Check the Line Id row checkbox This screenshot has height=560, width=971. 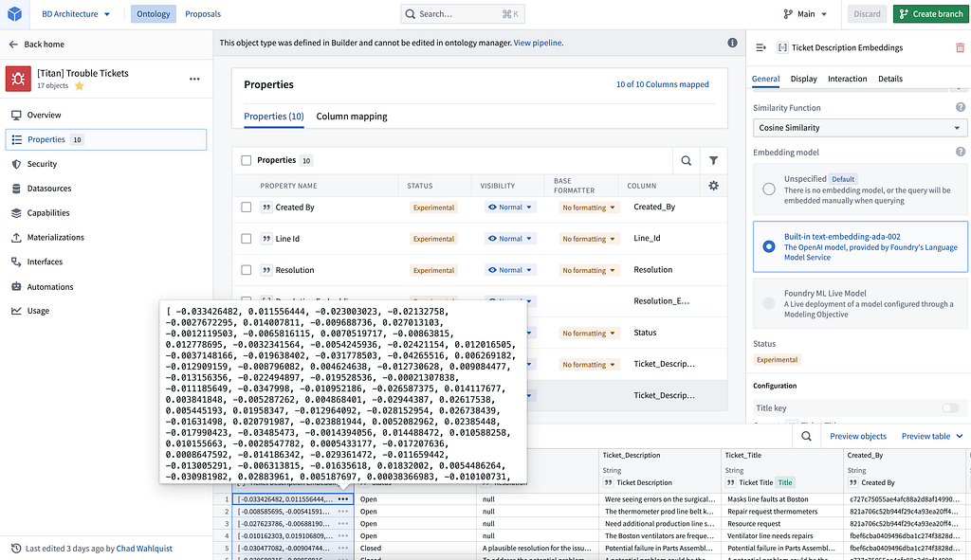tap(246, 239)
